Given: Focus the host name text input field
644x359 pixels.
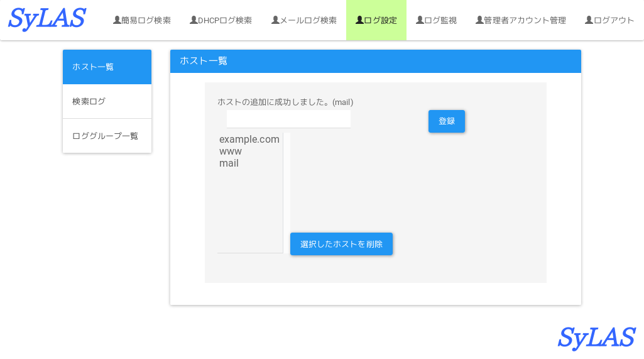Looking at the screenshot, I should 288,119.
